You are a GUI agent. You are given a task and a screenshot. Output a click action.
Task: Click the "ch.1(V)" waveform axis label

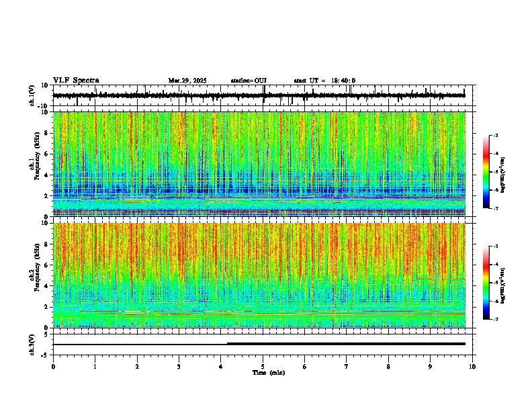pos(32,95)
